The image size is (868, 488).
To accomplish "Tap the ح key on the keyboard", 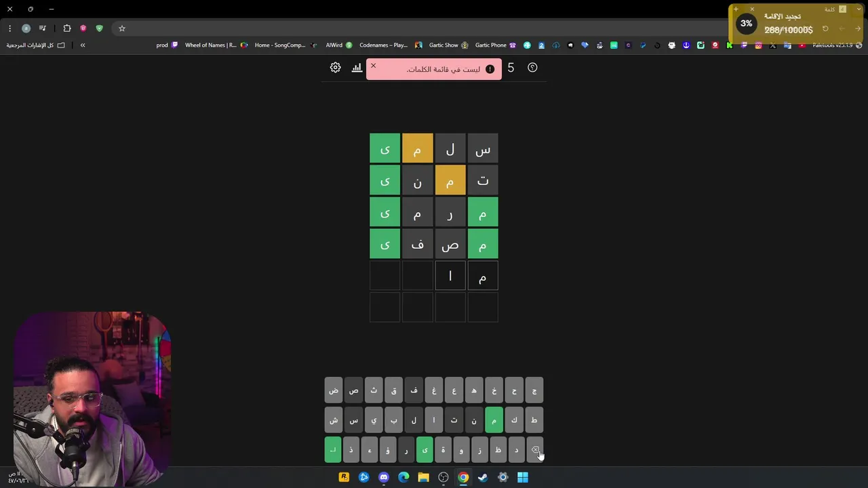I will pyautogui.click(x=514, y=390).
